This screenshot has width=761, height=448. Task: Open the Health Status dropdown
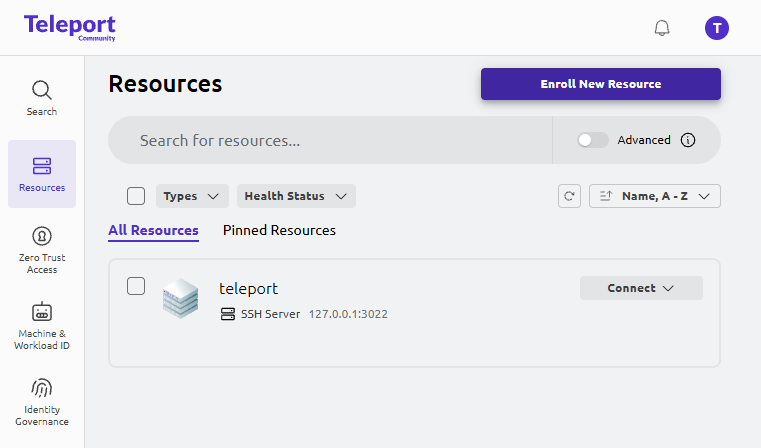coord(296,196)
